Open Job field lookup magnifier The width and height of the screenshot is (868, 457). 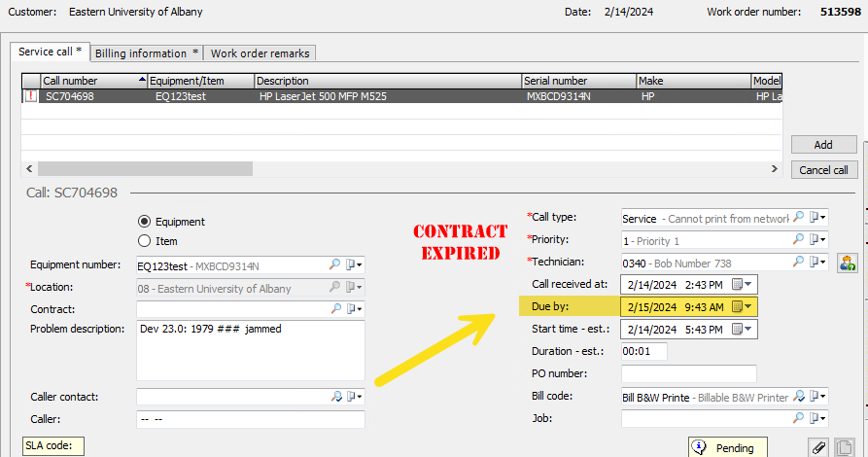pos(798,418)
